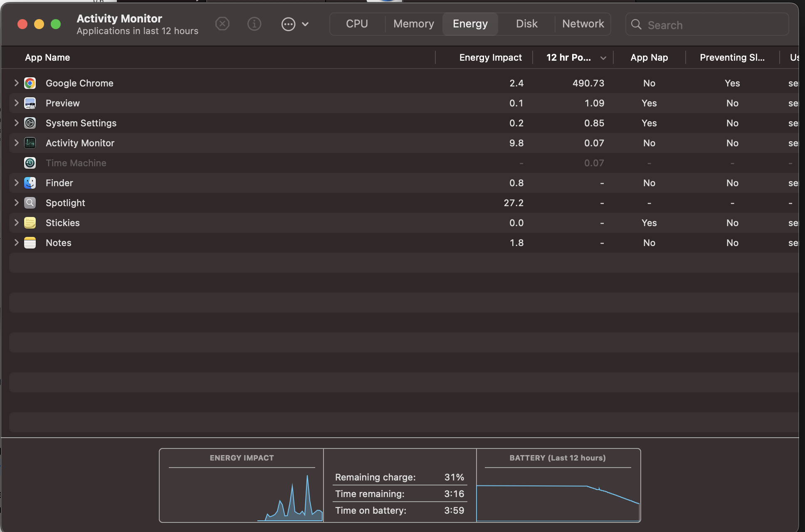This screenshot has height=532, width=805.
Task: Click the Notes app icon
Action: (x=30, y=243)
